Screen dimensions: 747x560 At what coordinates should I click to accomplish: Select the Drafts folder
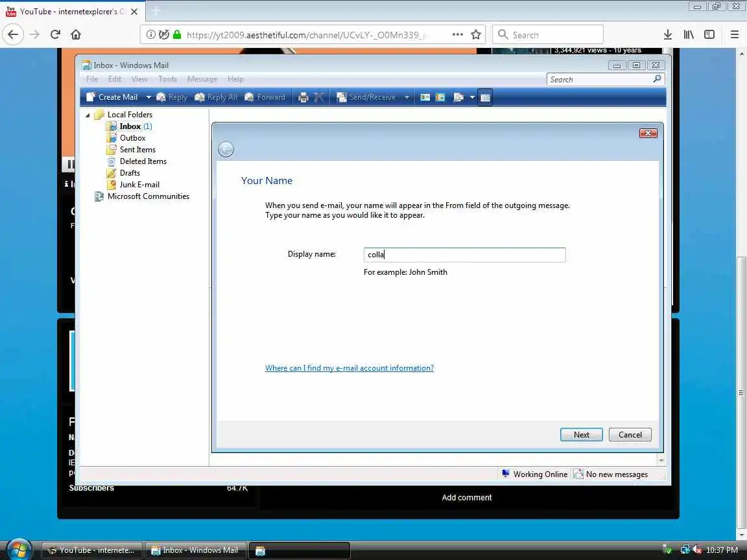click(x=130, y=173)
